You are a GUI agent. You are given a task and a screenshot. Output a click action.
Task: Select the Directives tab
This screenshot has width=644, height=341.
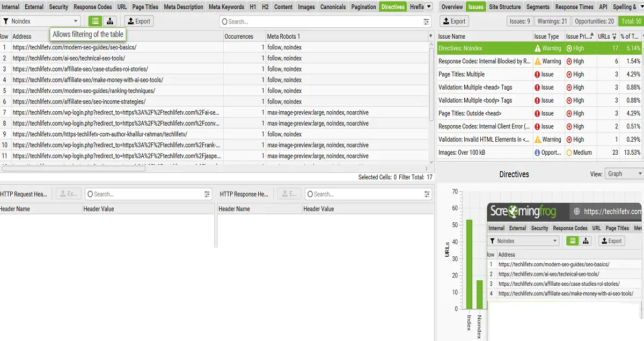pyautogui.click(x=393, y=7)
